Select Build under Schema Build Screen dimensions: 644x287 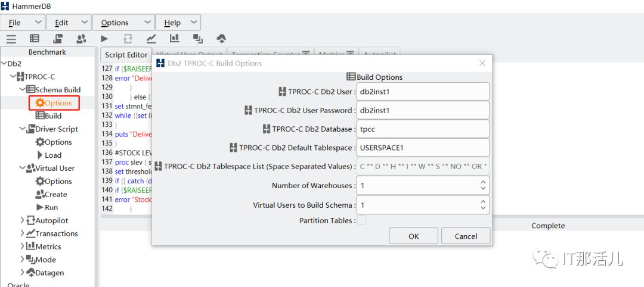click(x=48, y=116)
